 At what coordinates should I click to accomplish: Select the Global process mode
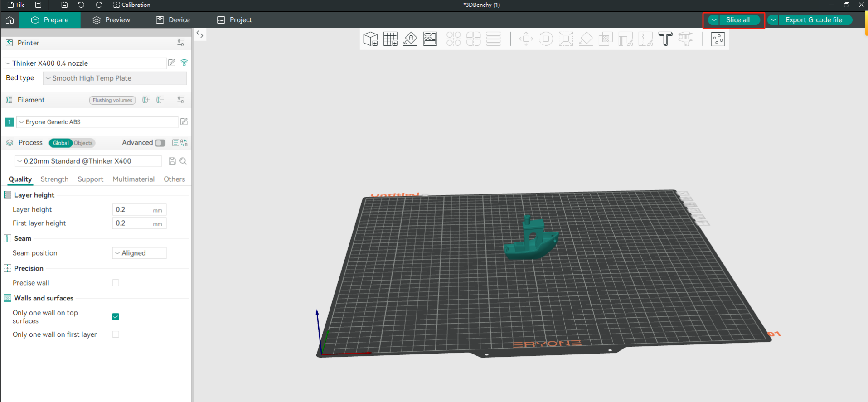pos(61,143)
